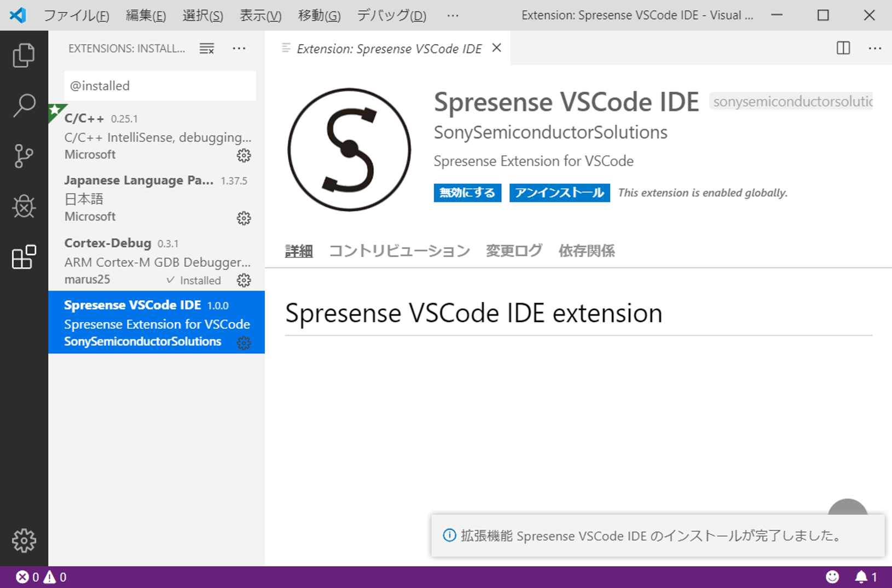Open the editor More Actions ellipsis menu

(874, 48)
